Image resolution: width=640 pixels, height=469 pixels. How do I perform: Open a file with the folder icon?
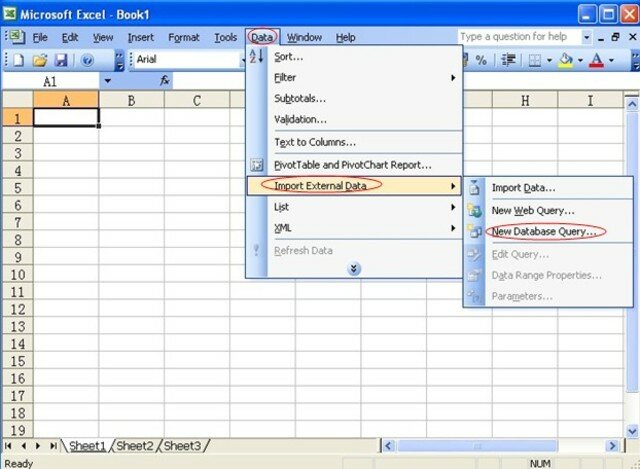click(40, 60)
